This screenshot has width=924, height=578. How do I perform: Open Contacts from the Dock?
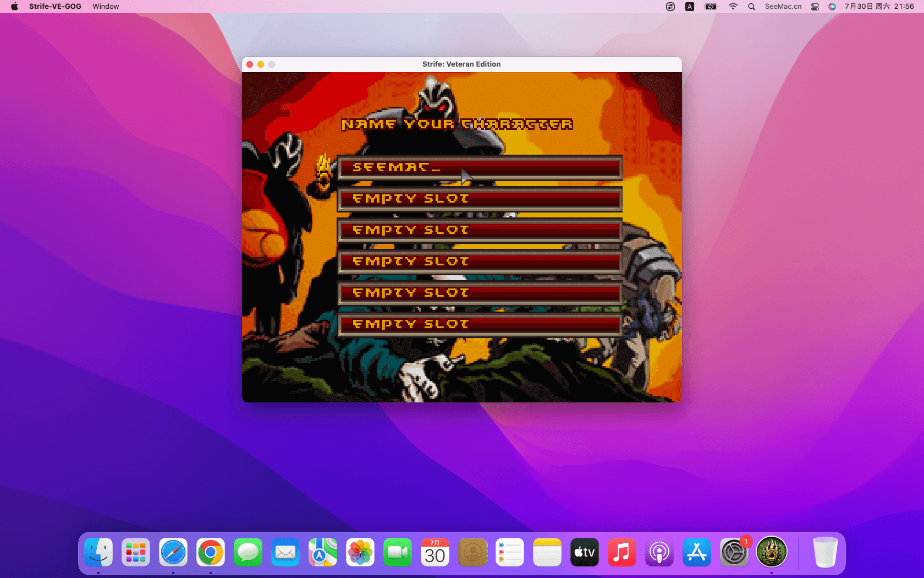tap(472, 552)
